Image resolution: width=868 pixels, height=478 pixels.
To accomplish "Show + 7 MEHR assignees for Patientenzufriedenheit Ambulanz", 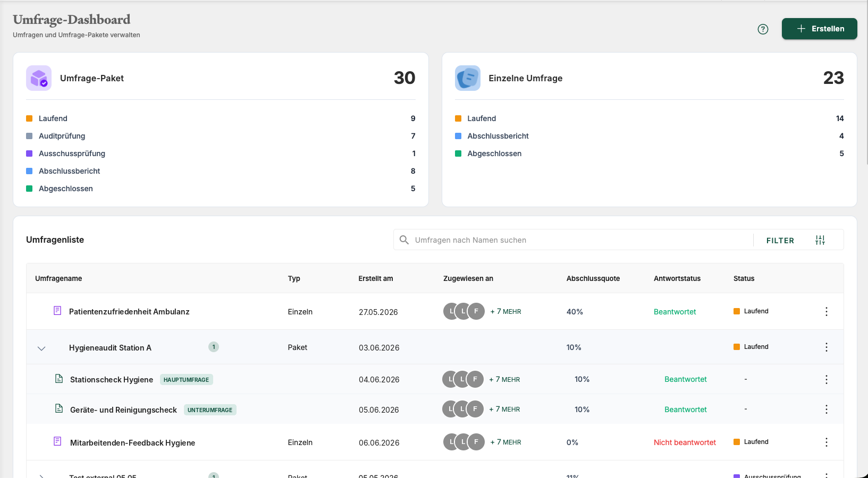I will click(505, 312).
